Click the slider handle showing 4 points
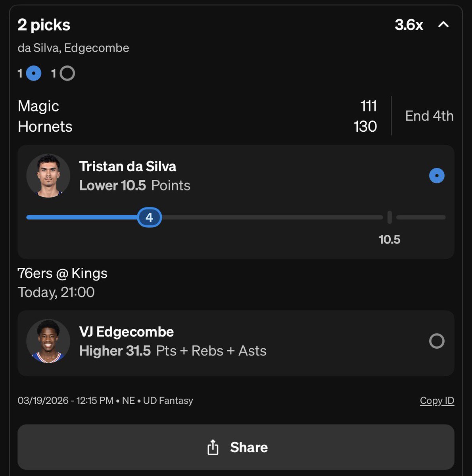472x476 pixels. click(x=149, y=217)
